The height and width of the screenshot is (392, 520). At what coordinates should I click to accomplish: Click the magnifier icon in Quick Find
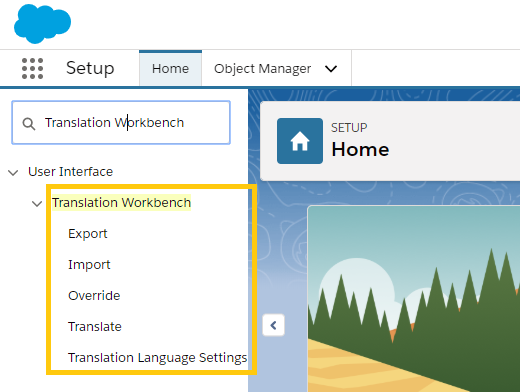coord(29,124)
